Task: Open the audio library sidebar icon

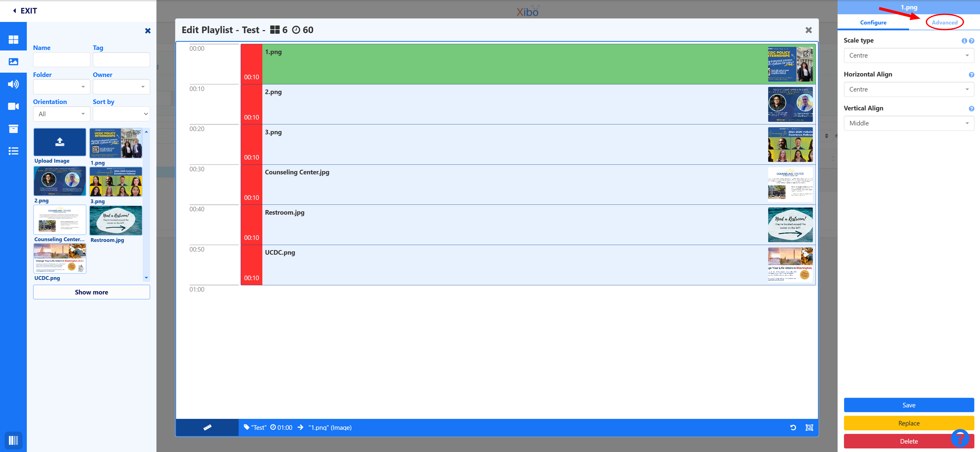Action: tap(13, 84)
